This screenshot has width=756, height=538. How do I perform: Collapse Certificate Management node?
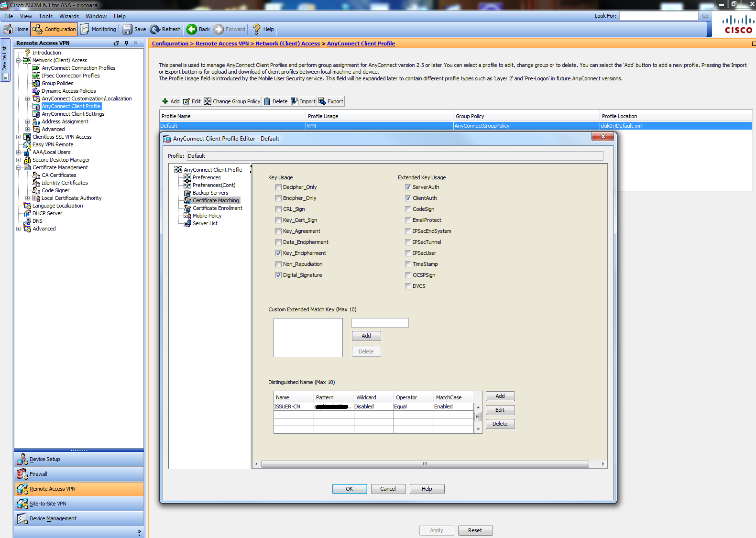click(x=18, y=167)
